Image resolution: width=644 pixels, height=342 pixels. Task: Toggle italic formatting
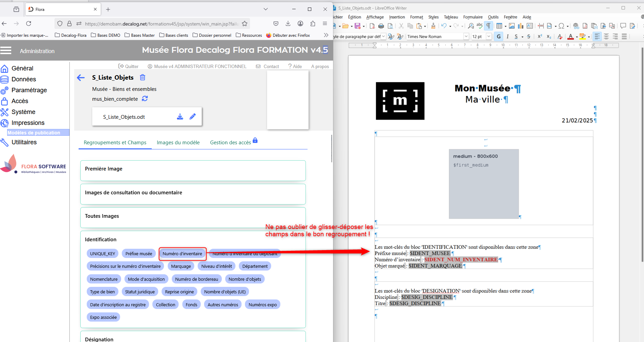click(x=508, y=36)
